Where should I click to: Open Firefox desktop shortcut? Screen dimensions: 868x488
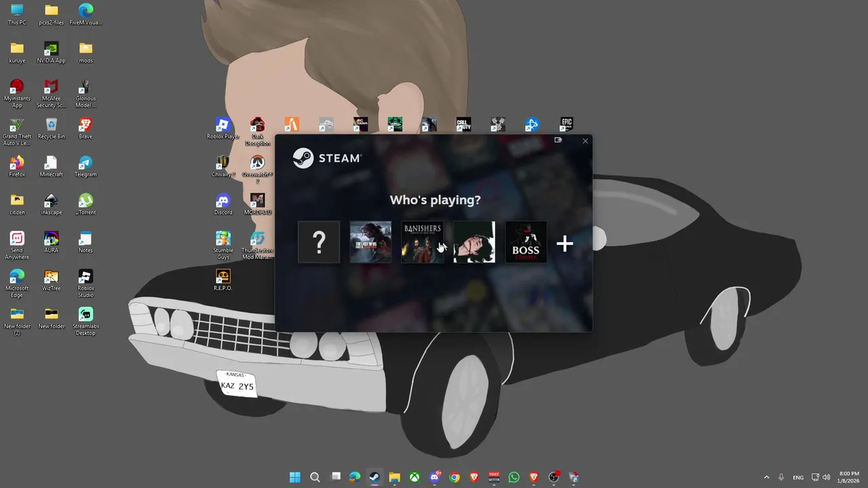point(17,166)
